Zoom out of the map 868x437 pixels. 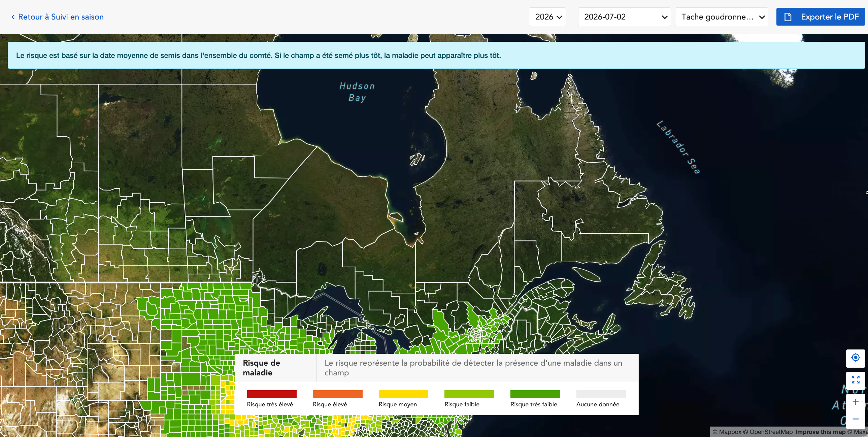(x=856, y=419)
